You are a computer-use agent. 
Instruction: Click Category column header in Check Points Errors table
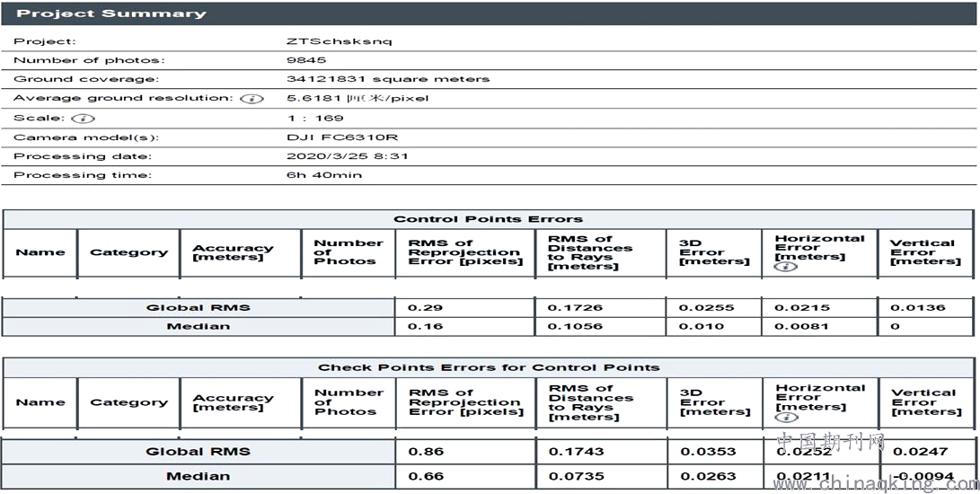tap(128, 402)
